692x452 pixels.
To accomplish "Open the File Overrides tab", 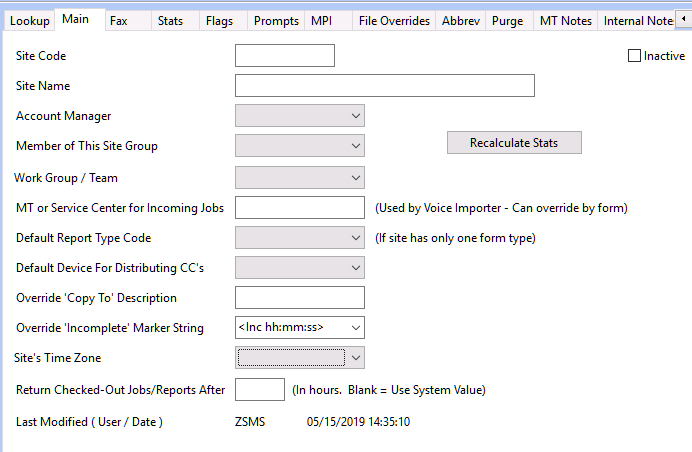I will pos(394,21).
